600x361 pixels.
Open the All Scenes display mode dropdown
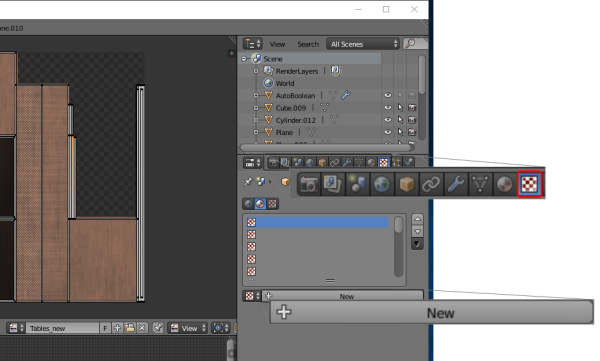tap(363, 44)
